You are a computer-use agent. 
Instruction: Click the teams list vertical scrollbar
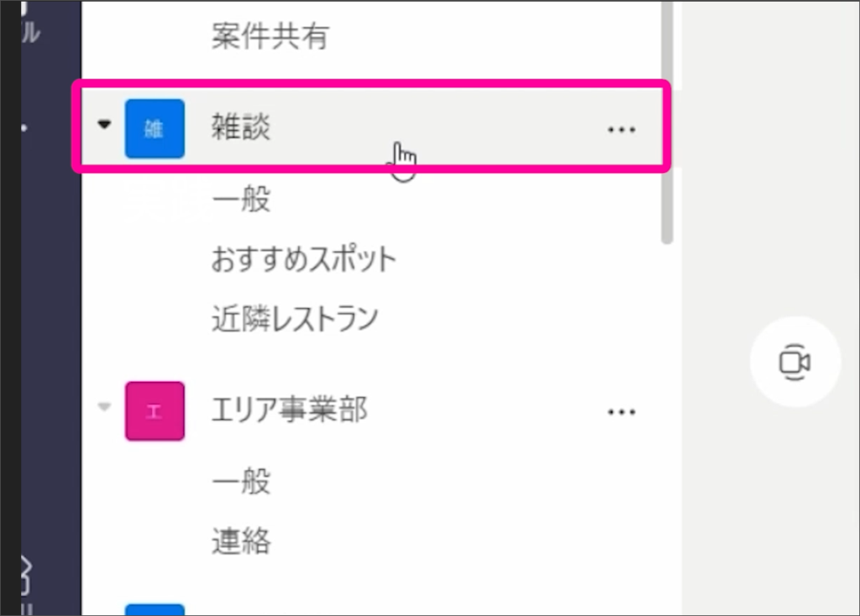coord(667,122)
